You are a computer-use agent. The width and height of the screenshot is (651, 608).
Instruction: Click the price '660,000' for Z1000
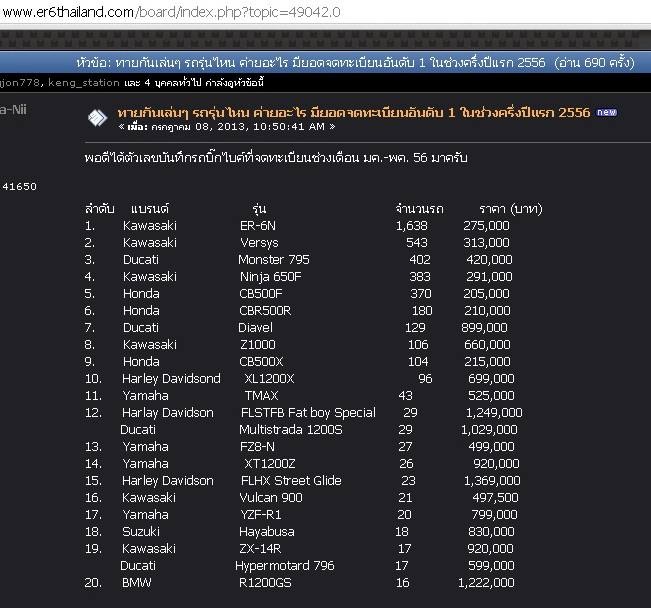(487, 345)
